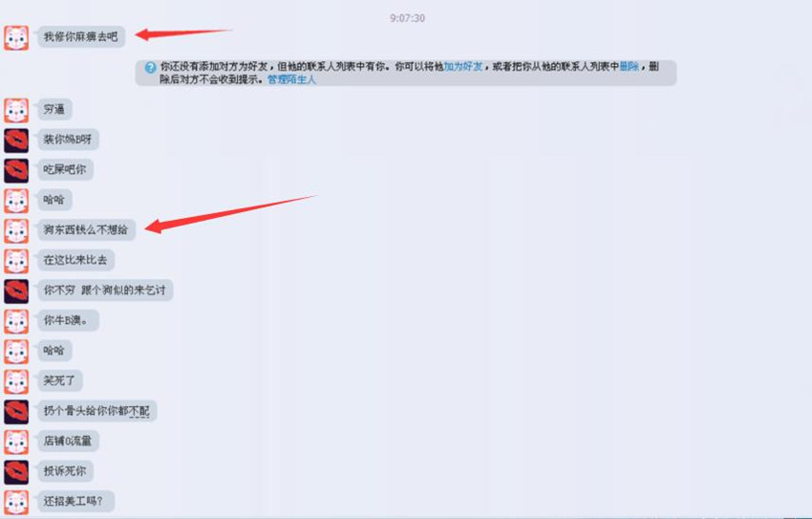Click lips avatar beside "你不穷 跟个狗似的来乞讨"
The height and width of the screenshot is (519, 812).
[x=16, y=292]
